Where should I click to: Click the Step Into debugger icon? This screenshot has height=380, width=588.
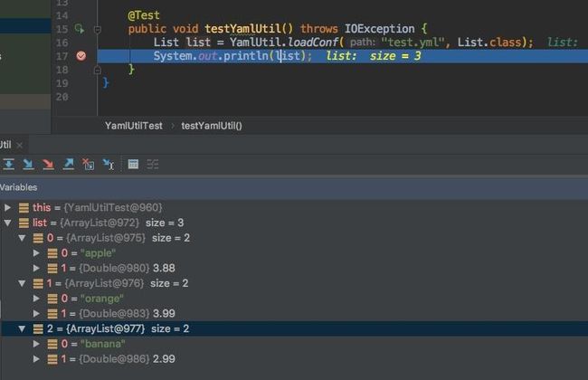tap(28, 165)
